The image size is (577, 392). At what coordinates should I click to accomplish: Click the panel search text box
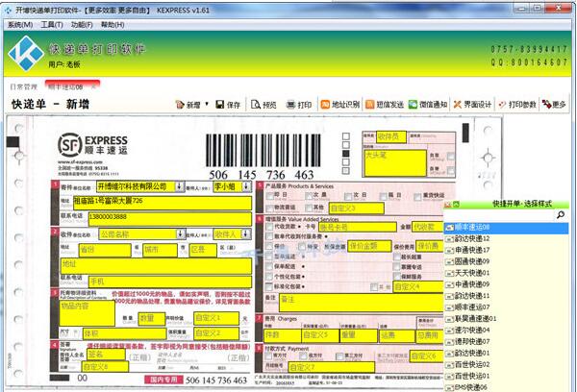(x=500, y=215)
